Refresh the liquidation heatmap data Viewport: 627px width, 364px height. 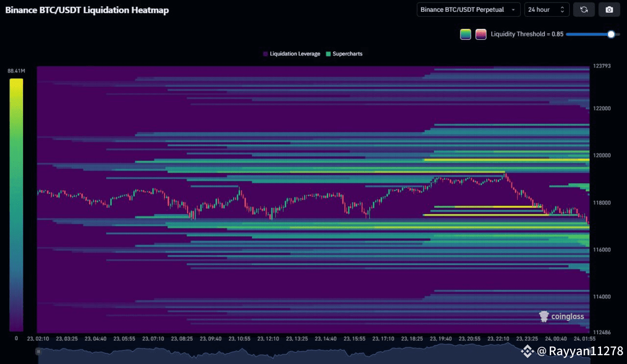[584, 10]
